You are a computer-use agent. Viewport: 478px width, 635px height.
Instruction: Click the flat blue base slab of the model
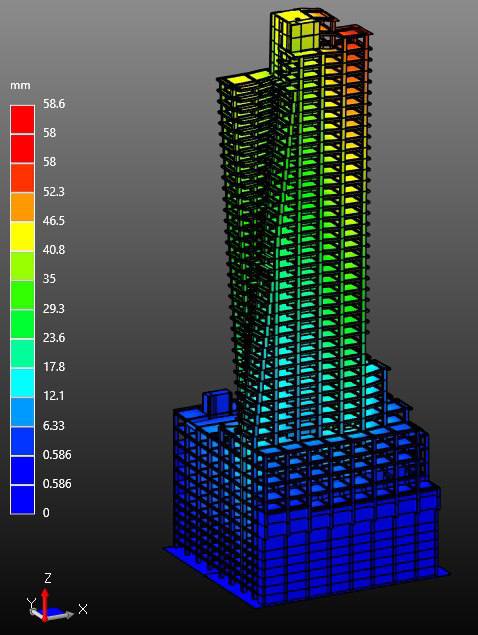point(308,579)
